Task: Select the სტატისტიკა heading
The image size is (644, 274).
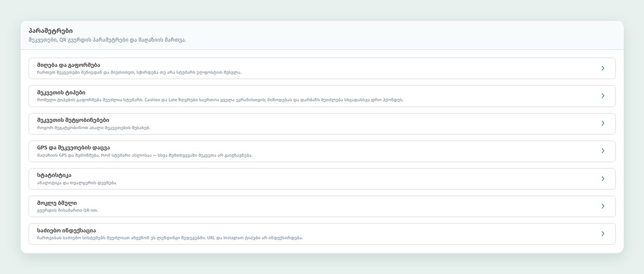Action: pyautogui.click(x=54, y=175)
